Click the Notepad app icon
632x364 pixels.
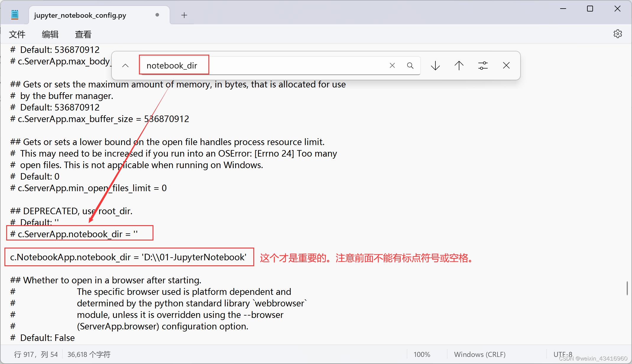pos(15,15)
